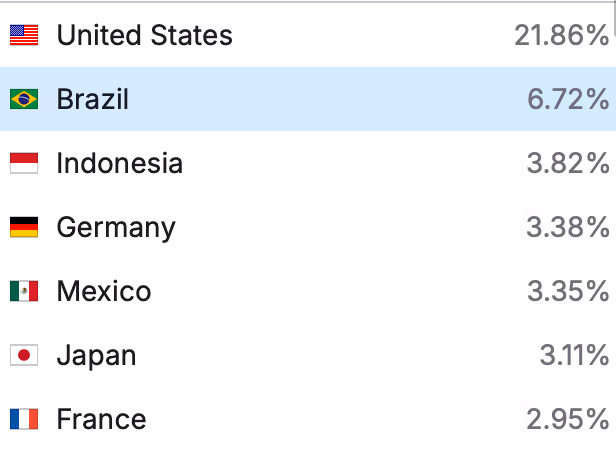Click the 3.82% Indonesia percentage
Screen dimensions: 616x458
(568, 163)
